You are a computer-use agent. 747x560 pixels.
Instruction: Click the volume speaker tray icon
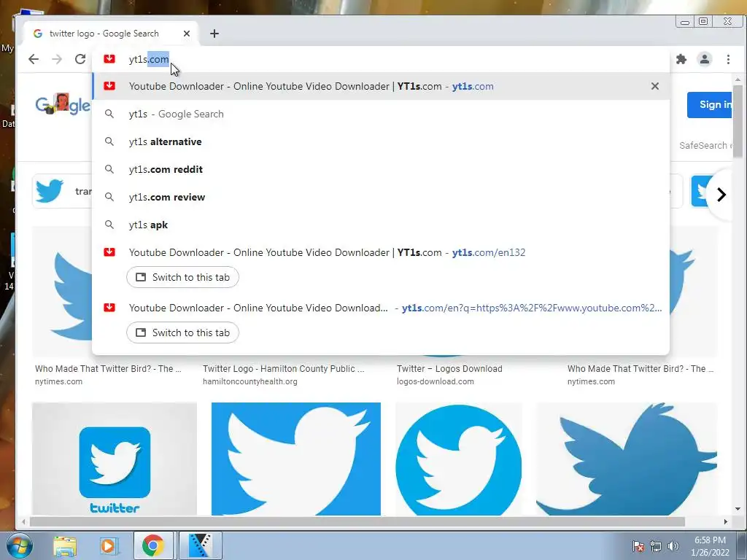pyautogui.click(x=673, y=546)
